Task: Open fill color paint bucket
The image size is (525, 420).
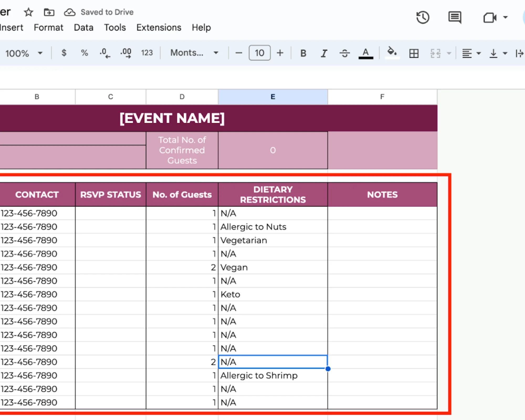Action: pos(392,52)
